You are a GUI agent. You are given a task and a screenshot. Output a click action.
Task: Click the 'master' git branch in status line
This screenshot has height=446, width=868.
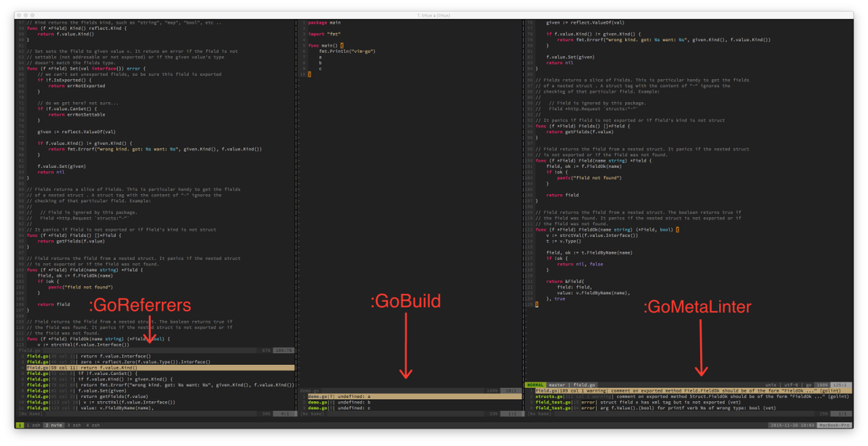pos(558,385)
